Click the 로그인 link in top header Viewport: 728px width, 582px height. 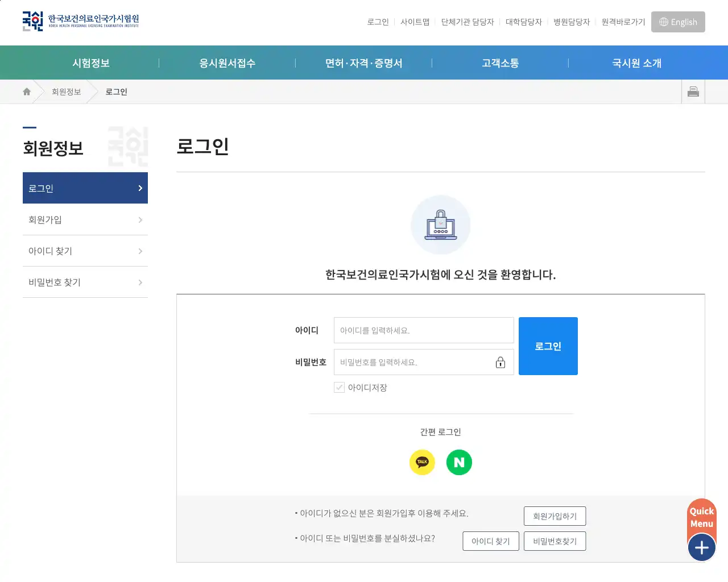click(378, 22)
